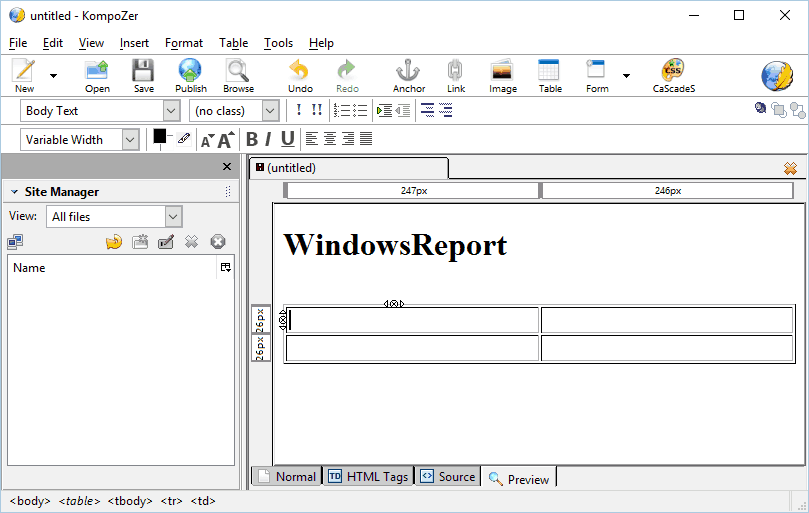Insert an Image from the toolbar

click(x=503, y=75)
